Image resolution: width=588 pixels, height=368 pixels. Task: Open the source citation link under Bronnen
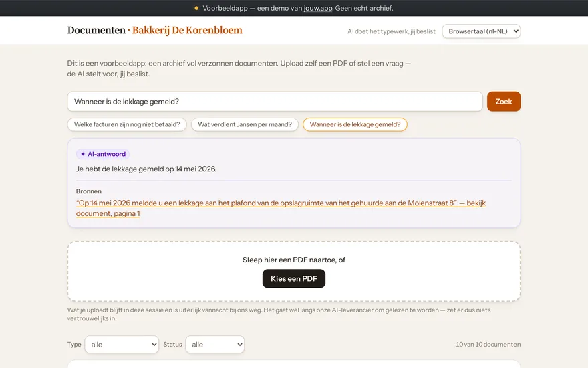pos(281,208)
